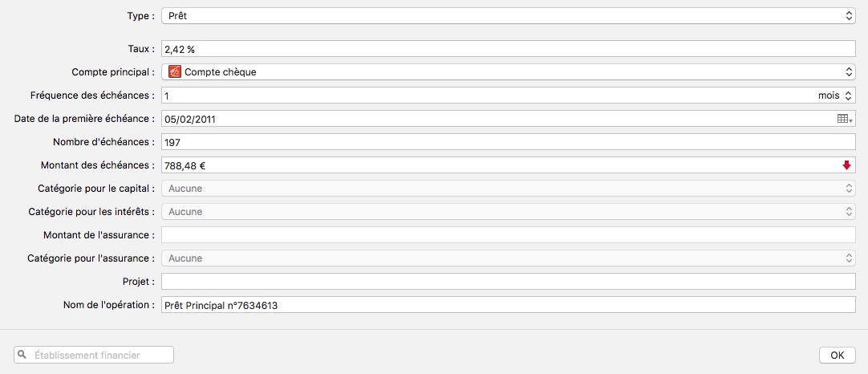Click the search magnifier in Établissement financier field

pyautogui.click(x=22, y=355)
